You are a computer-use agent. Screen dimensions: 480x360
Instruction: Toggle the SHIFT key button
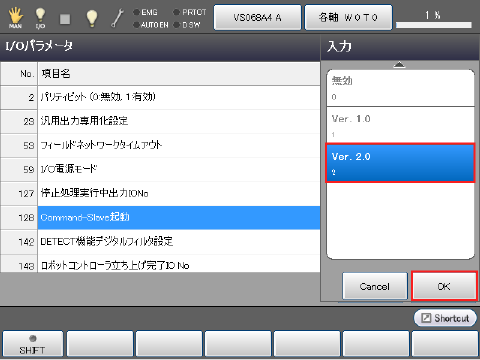point(32,344)
